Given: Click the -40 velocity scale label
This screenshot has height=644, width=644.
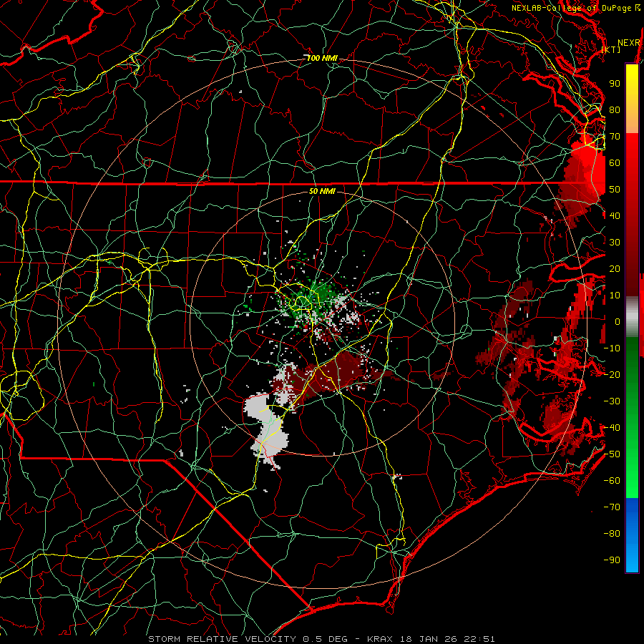Looking at the screenshot, I should (x=612, y=428).
